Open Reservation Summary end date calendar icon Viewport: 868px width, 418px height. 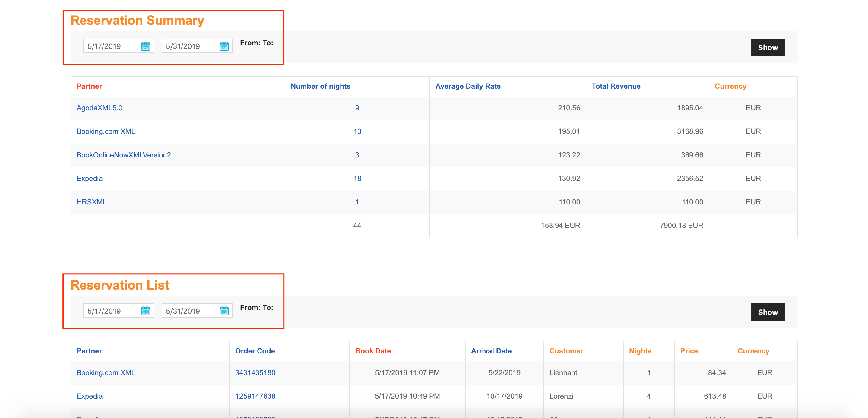224,46
